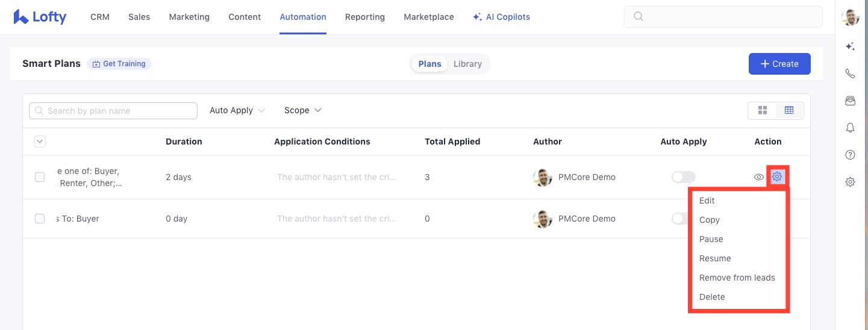Expand the Auto Apply filter dropdown
This screenshot has height=330, width=868.
click(237, 110)
